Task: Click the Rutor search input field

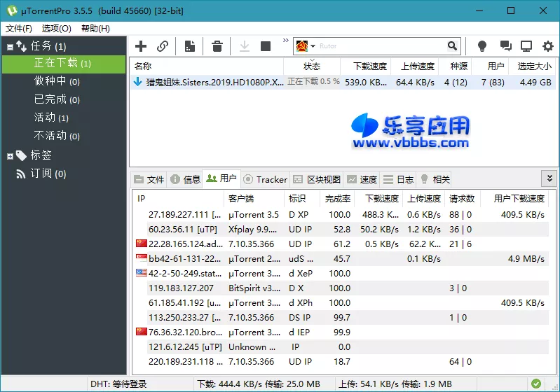Action: pos(381,46)
